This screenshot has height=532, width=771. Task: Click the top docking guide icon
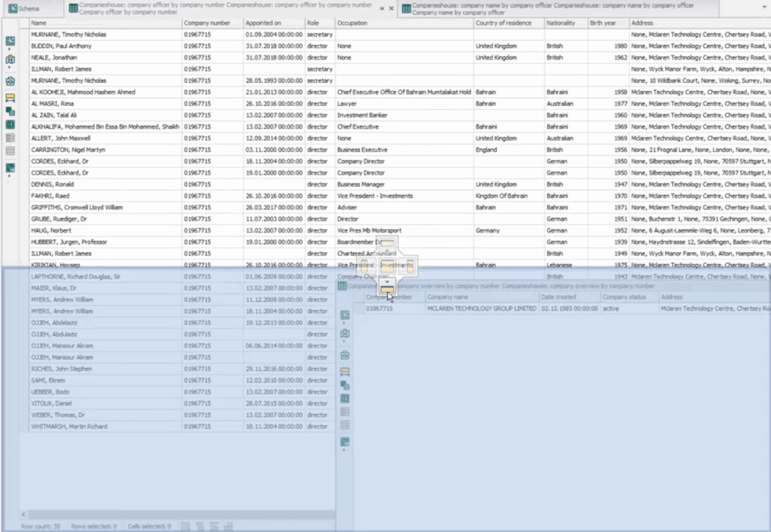tap(387, 243)
